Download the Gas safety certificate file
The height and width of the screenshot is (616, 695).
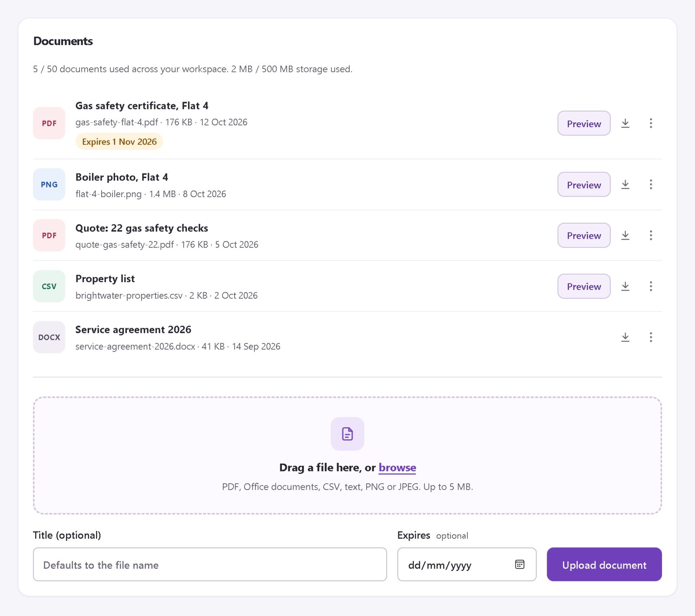click(x=625, y=123)
